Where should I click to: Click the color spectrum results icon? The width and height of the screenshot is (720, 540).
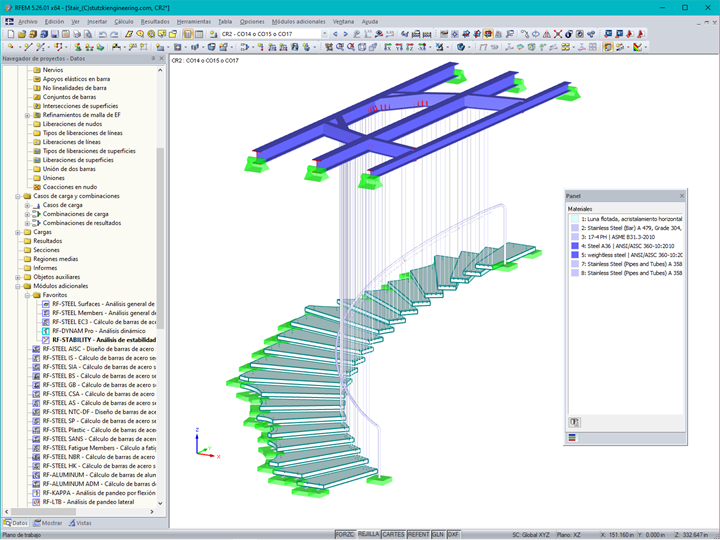click(637, 47)
